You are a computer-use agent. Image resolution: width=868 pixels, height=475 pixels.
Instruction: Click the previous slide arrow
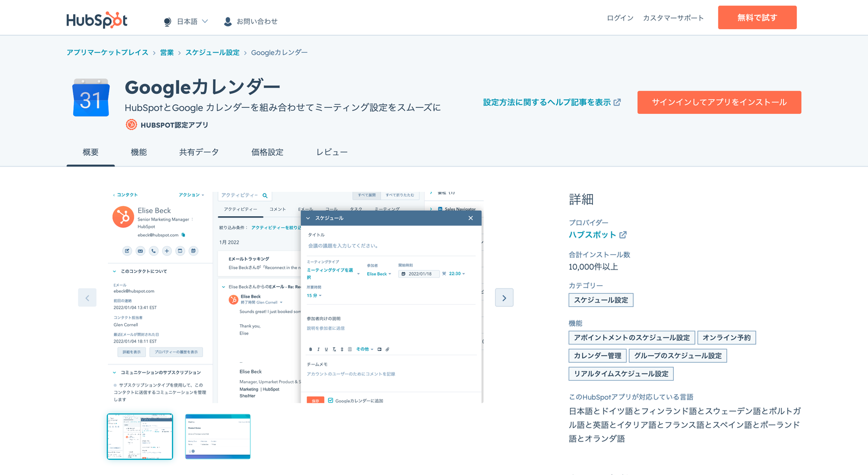87,298
